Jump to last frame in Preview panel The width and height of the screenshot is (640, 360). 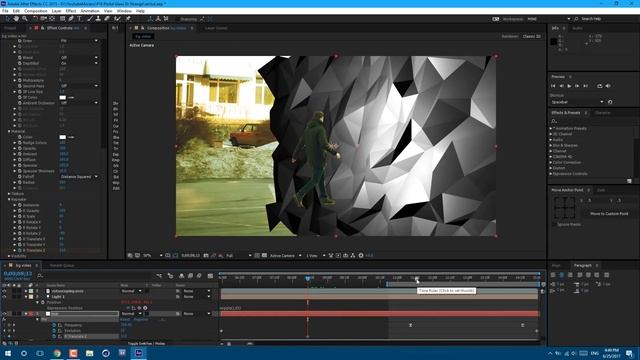pos(586,86)
